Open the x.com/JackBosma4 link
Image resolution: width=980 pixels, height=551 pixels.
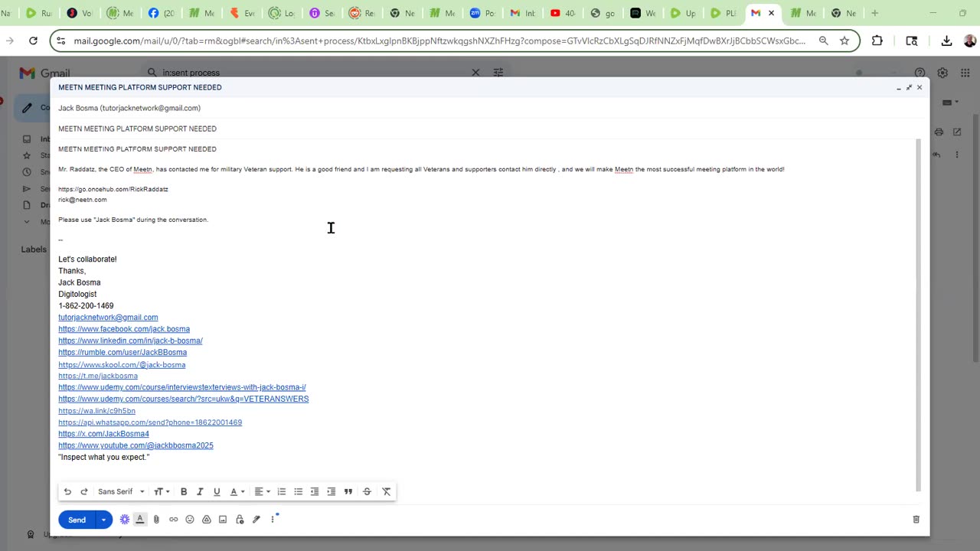click(103, 434)
